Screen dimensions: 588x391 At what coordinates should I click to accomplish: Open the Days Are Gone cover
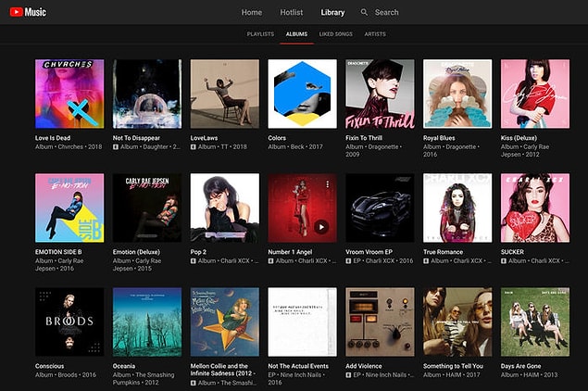pyautogui.click(x=535, y=322)
